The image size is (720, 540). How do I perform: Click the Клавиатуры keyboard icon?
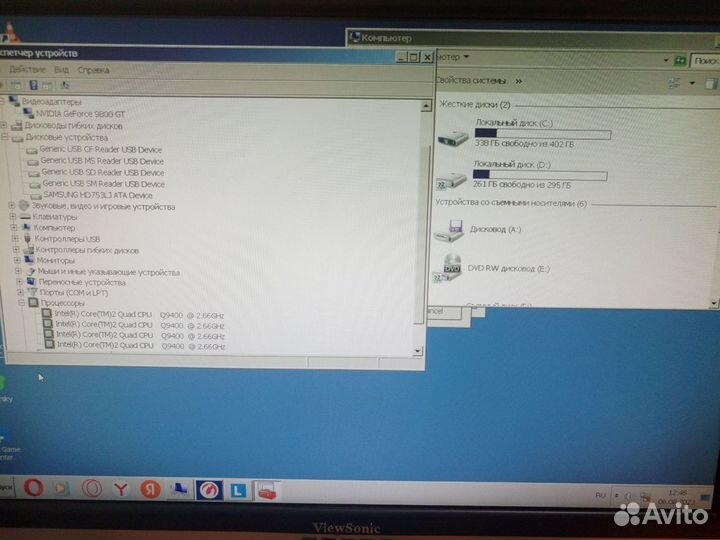25,217
